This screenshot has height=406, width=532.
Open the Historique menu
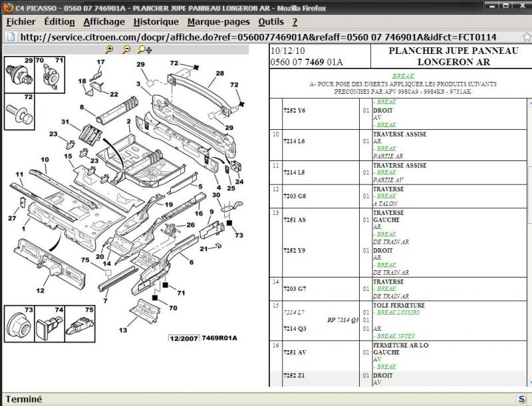tap(156, 22)
